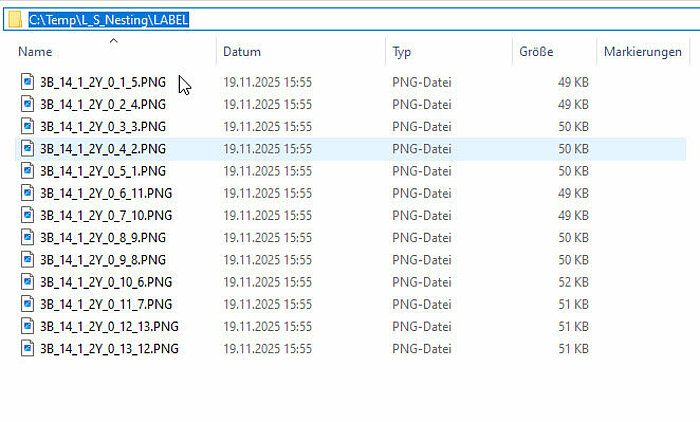Select the icon beside 3B_14_1_2Y_0_3_3.PNG
Viewport: 700px width, 422px height.
coord(28,126)
